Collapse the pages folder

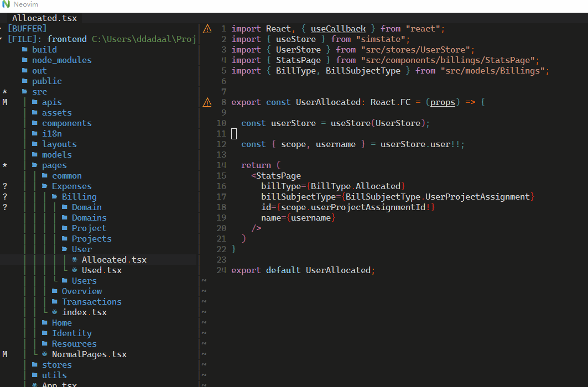click(54, 165)
